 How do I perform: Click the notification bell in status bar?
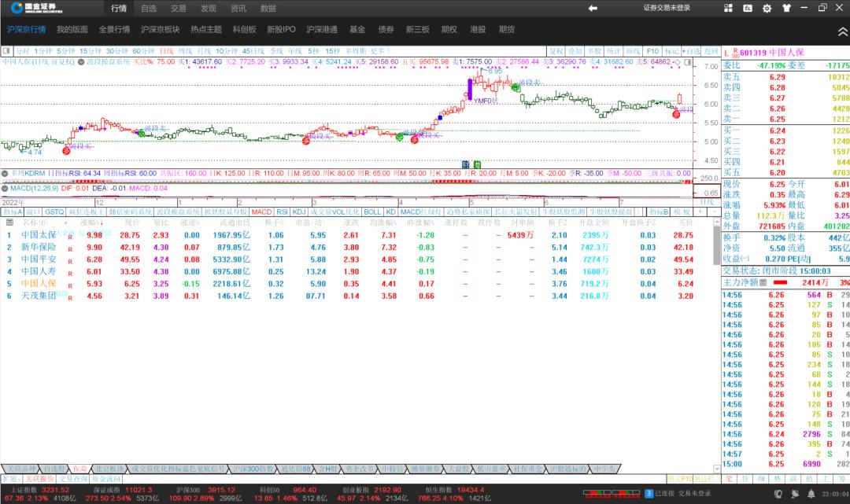click(811, 493)
